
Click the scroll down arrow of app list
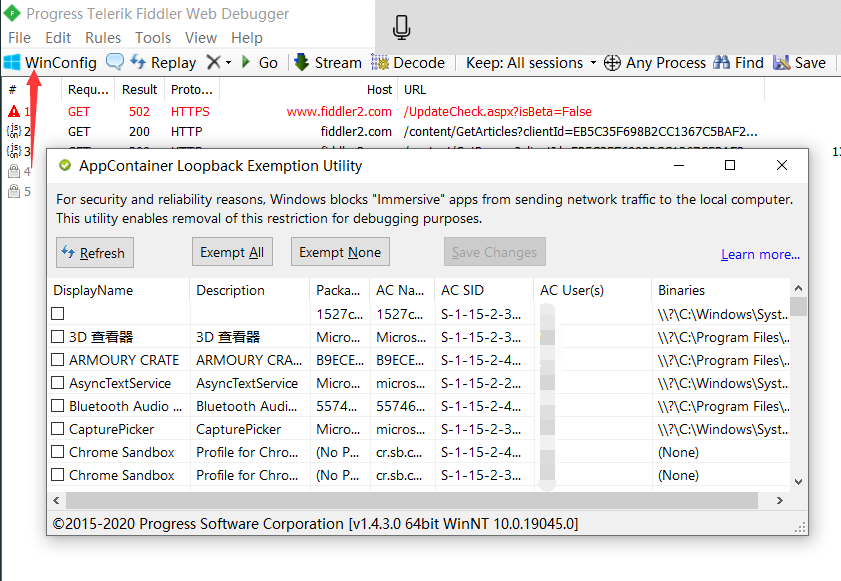tap(798, 482)
